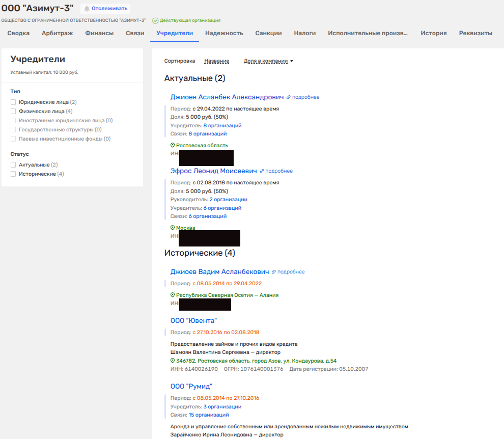This screenshot has width=504, height=439.
Task: Check the Юридические лица filter checkbox
Action: [13, 102]
